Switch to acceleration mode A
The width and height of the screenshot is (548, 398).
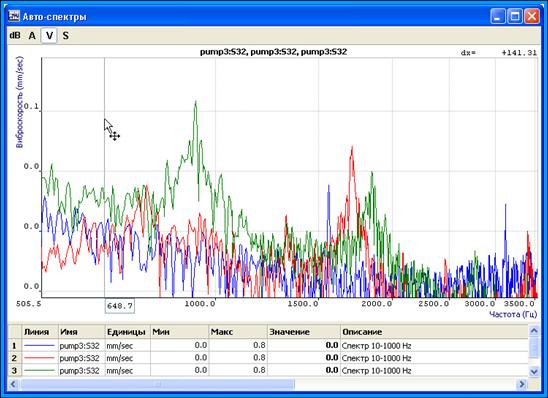[x=32, y=35]
